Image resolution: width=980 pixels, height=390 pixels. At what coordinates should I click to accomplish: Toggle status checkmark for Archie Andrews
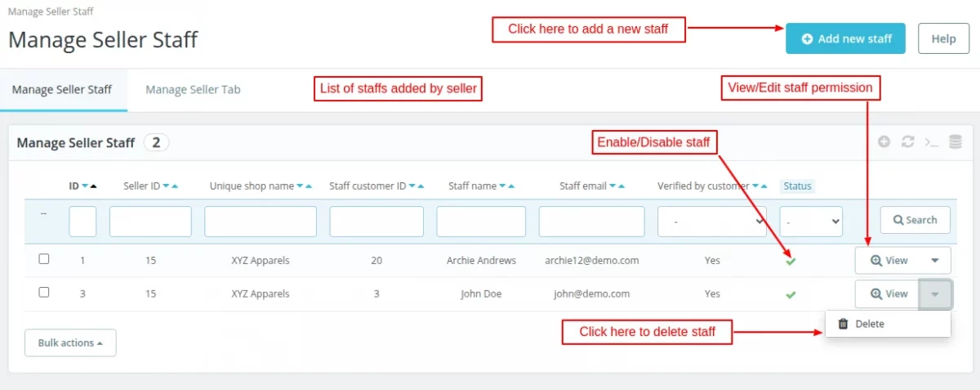[x=791, y=261]
